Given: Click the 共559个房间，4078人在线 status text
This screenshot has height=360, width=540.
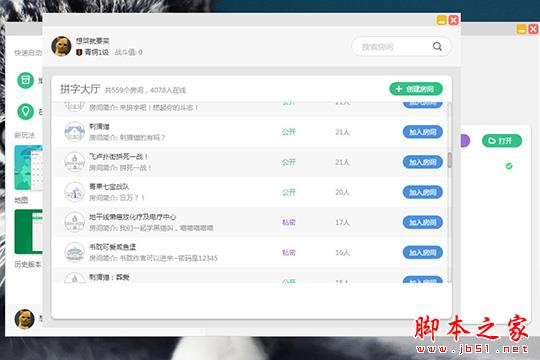Looking at the screenshot, I should 145,90.
